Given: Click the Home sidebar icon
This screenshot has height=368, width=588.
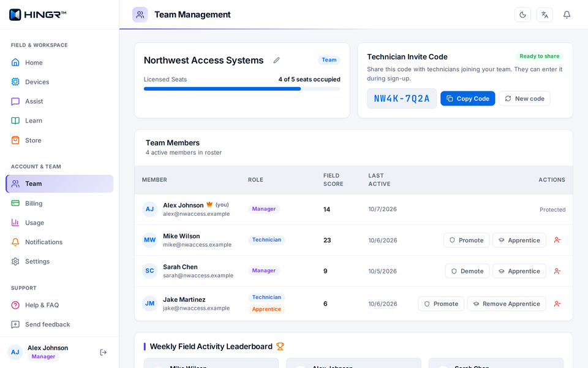Looking at the screenshot, I should [x=15, y=63].
